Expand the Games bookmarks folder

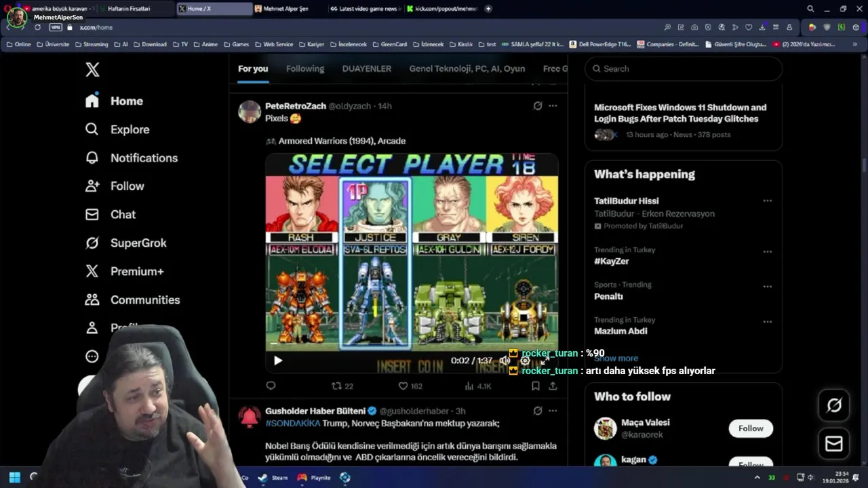pos(236,44)
